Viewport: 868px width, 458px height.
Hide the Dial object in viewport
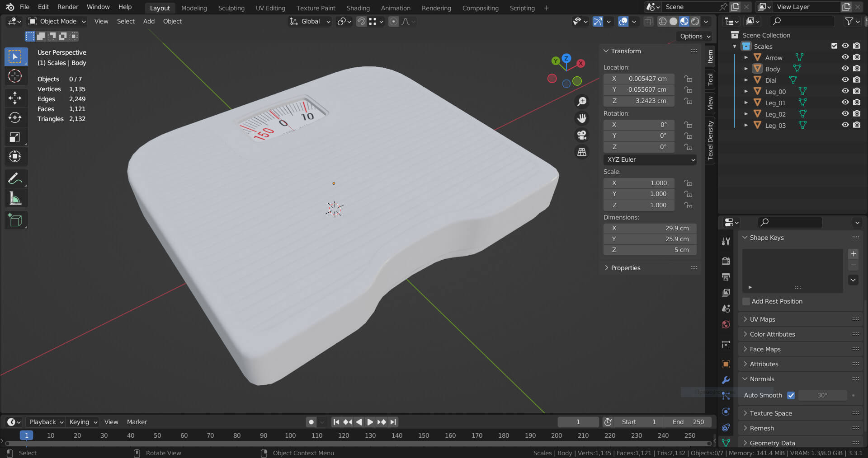coord(845,80)
